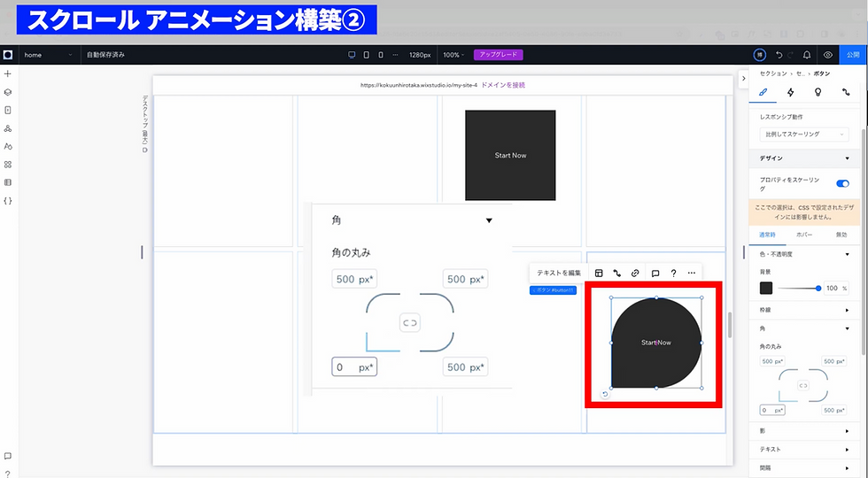Image resolution: width=868 pixels, height=478 pixels.
Task: Open the Pages panel icon in sidebar
Action: coord(8,110)
